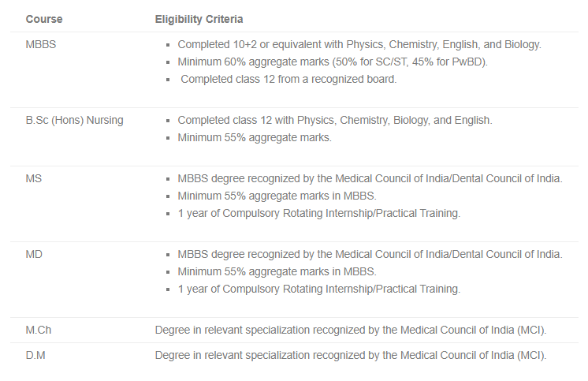Viewport: 588px width, 381px height.
Task: Click Nursing's 'Minimum 55% aggregate marks.' line
Action: pos(255,137)
